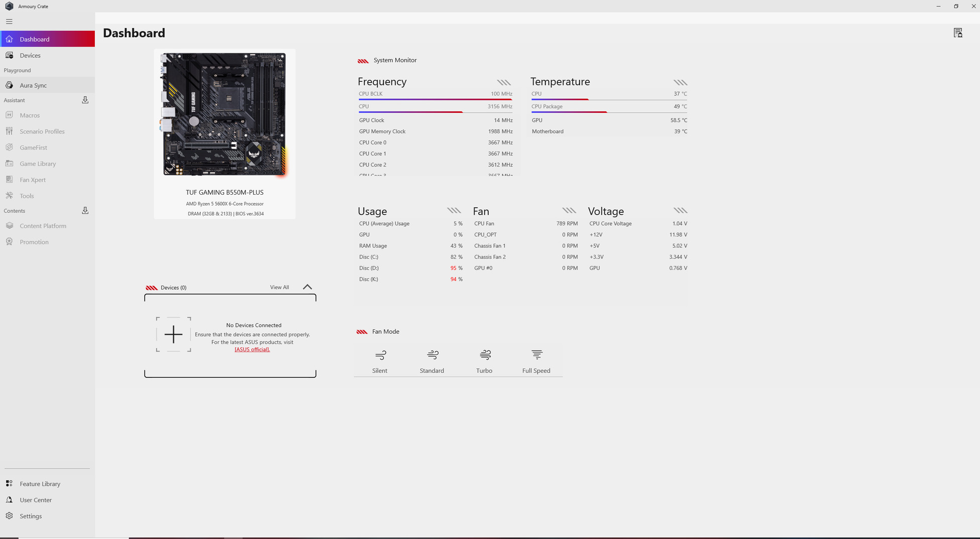Click the AMD Ryzen 5 5600X processor text

225,204
